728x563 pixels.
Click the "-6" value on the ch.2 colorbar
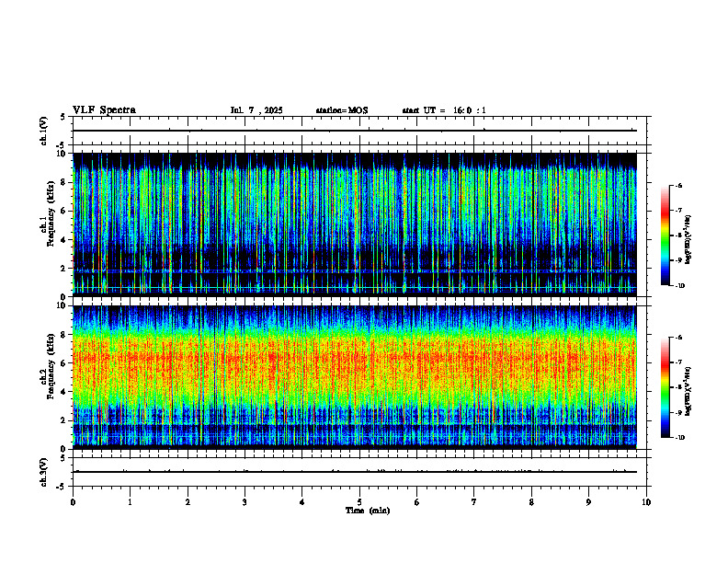pos(679,338)
